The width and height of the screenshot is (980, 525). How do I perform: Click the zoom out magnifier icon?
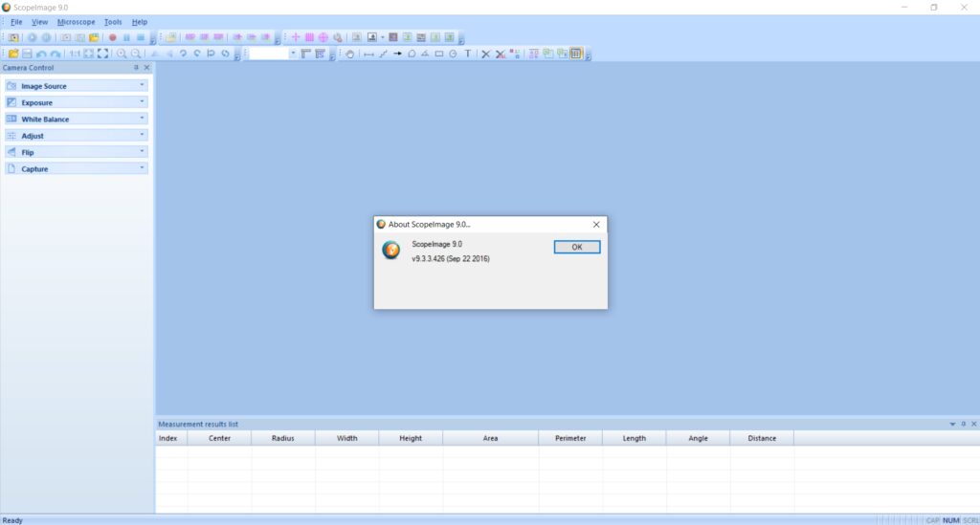[136, 54]
